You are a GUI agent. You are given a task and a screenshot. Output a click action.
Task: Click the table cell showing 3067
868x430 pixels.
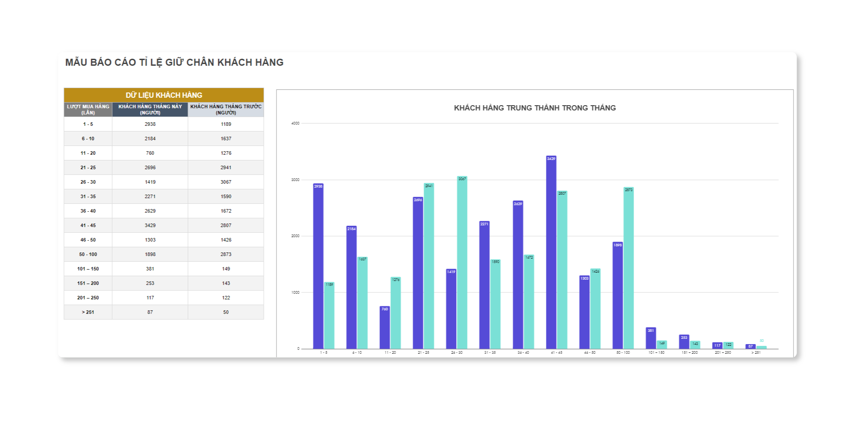(226, 182)
